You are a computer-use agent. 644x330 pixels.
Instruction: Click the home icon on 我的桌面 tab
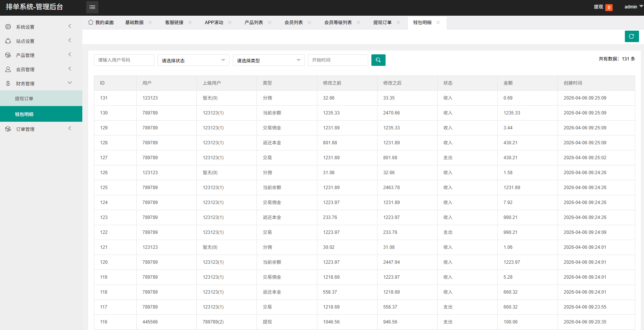91,22
